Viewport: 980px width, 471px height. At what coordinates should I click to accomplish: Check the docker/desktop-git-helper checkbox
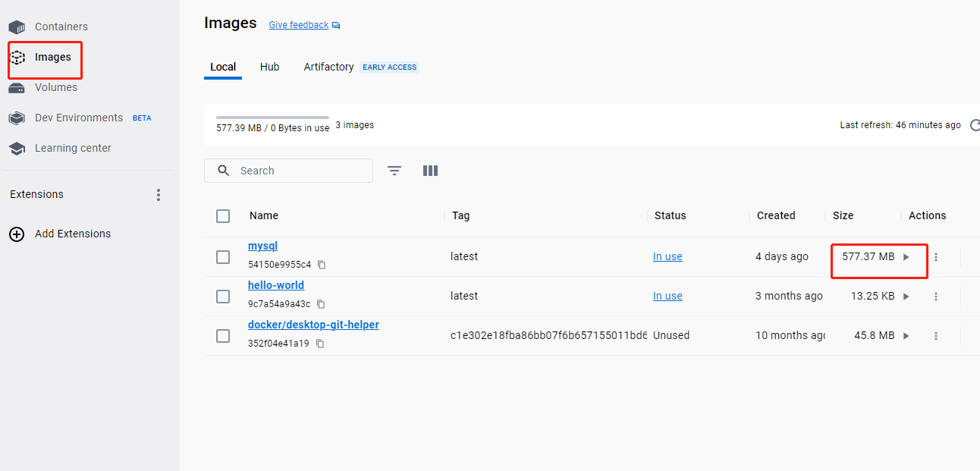click(223, 336)
